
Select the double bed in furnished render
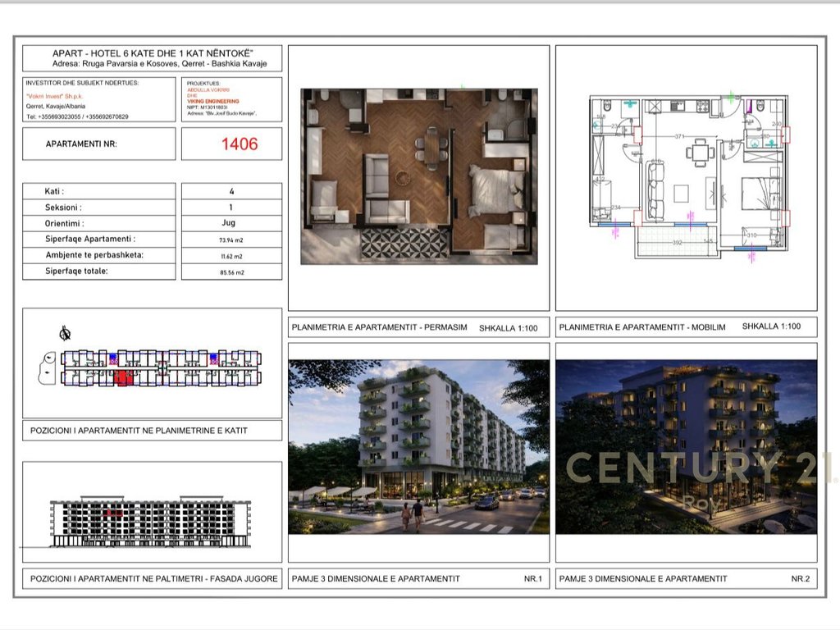496,191
